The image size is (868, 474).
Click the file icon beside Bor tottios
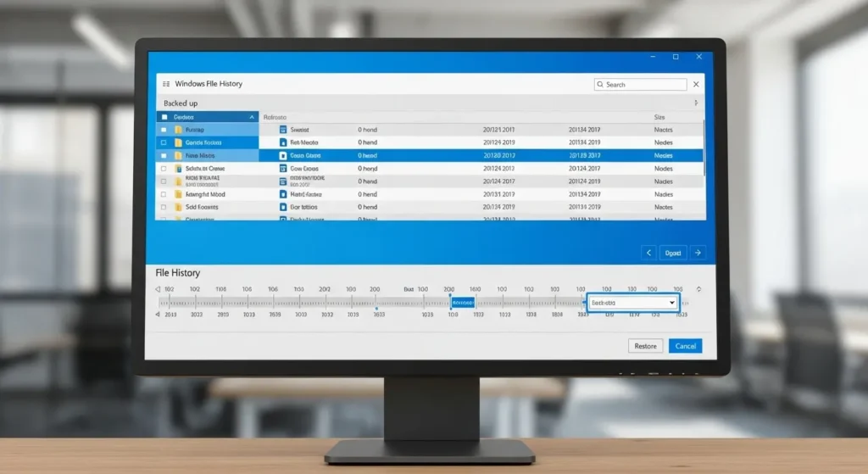[x=283, y=207]
